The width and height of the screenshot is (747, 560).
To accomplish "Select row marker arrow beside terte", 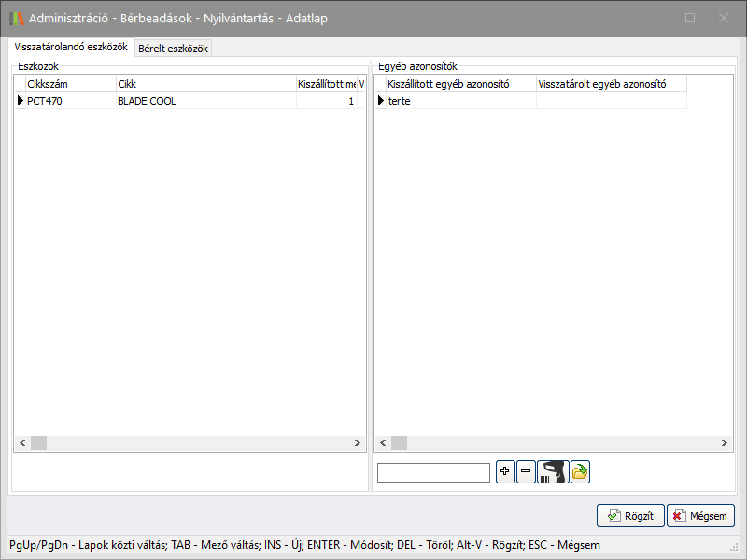I will pos(380,101).
